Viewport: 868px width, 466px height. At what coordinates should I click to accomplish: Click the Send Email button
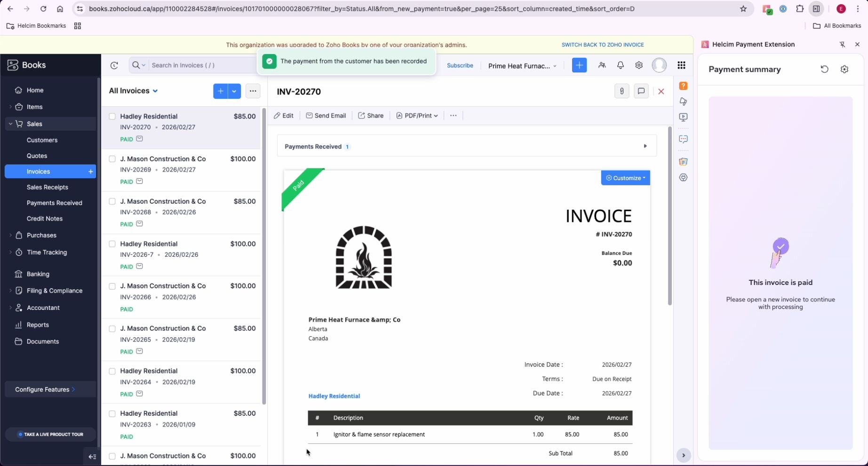click(326, 116)
